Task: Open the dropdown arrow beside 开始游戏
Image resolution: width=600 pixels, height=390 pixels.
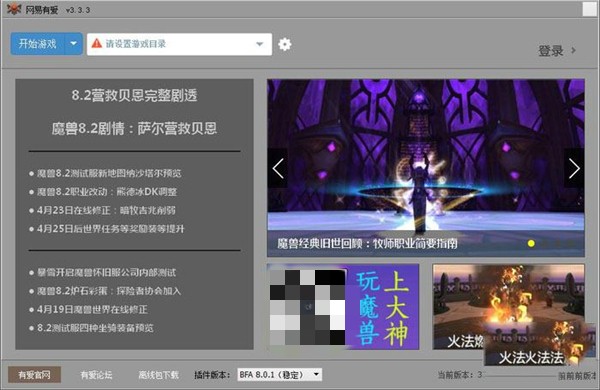Action: 74,44
